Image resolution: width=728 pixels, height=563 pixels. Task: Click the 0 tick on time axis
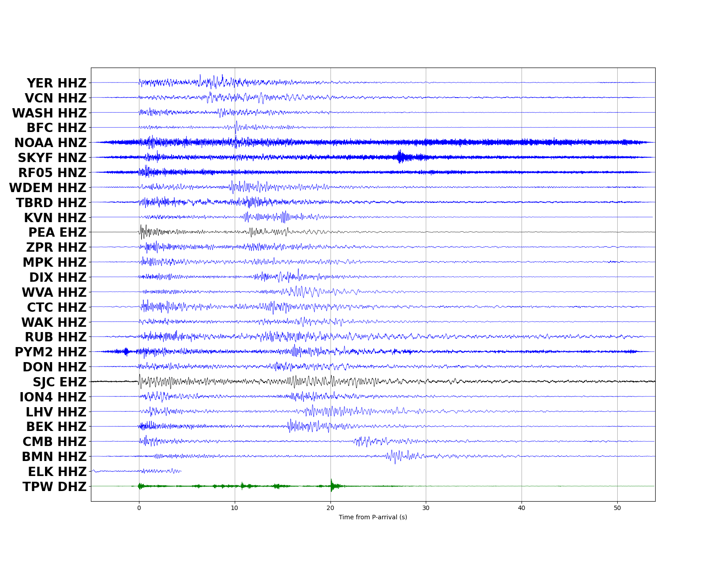[139, 508]
